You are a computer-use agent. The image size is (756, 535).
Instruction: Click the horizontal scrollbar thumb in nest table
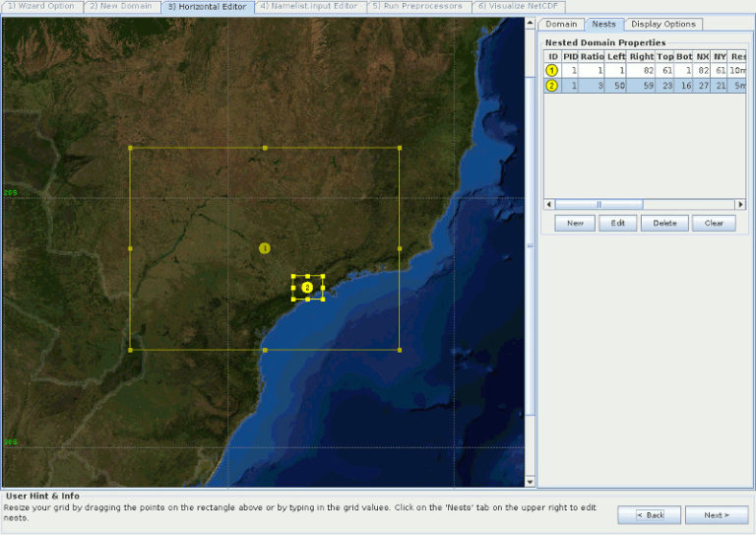pos(598,204)
